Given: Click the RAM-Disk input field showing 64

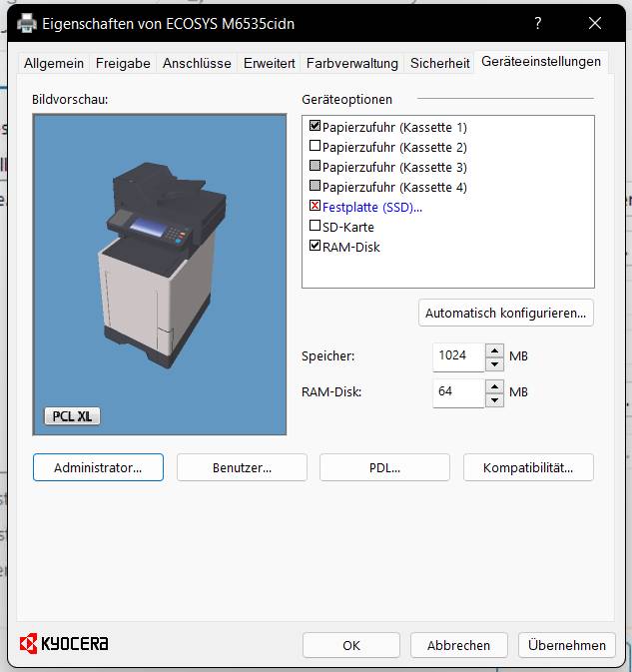Looking at the screenshot, I should (x=459, y=392).
